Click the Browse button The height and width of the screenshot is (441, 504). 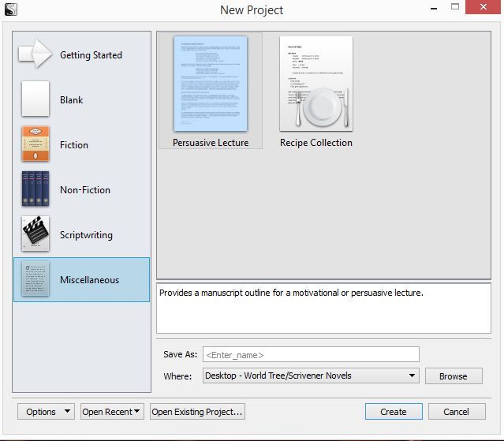(454, 376)
